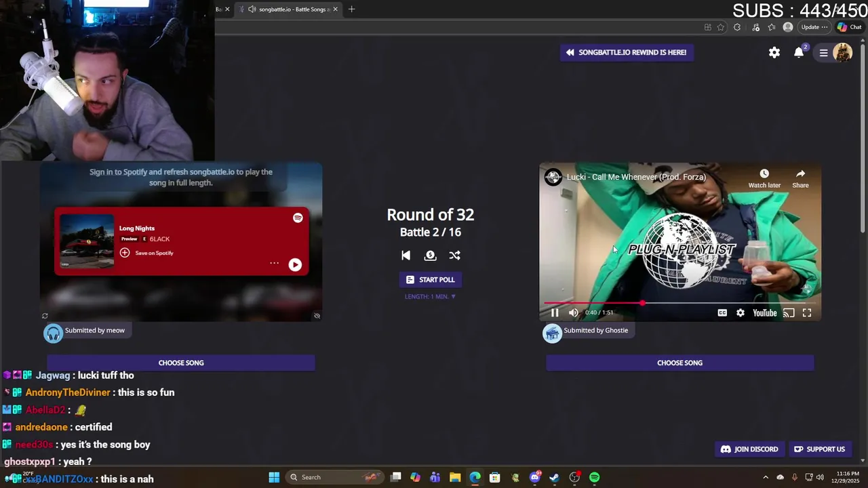Open more options on Spotify card
Image resolution: width=868 pixels, height=488 pixels.
coord(274,263)
